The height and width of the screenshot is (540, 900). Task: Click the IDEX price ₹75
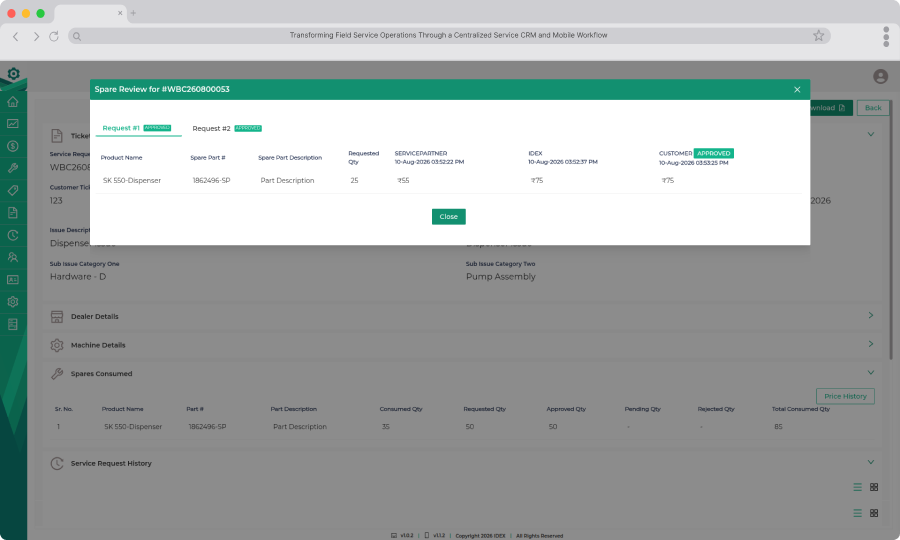click(537, 180)
